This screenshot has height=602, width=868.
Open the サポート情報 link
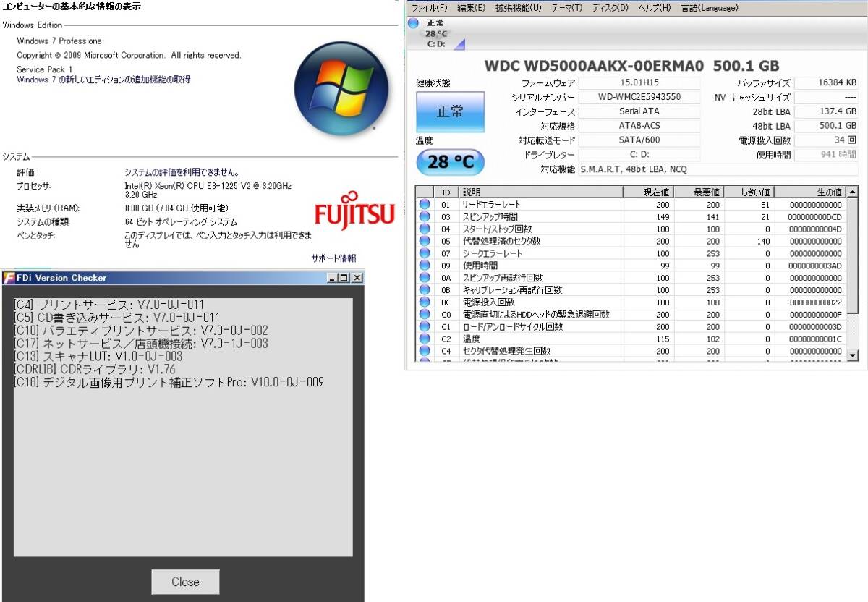pos(333,258)
